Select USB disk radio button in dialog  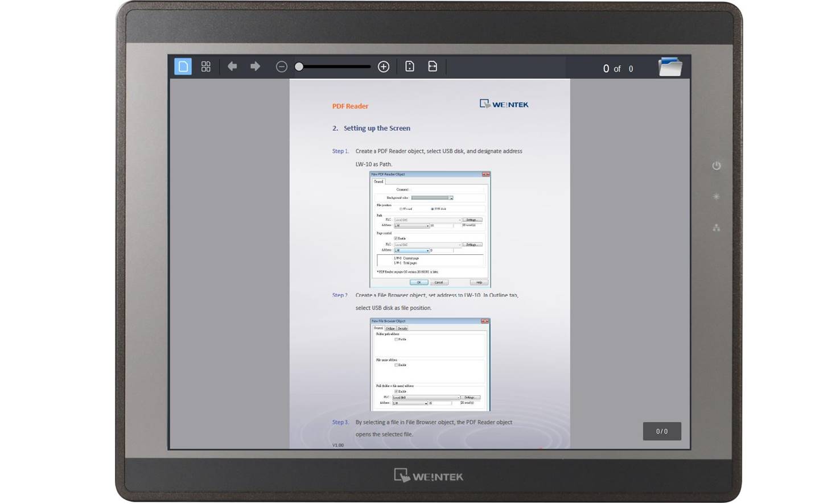coord(432,209)
